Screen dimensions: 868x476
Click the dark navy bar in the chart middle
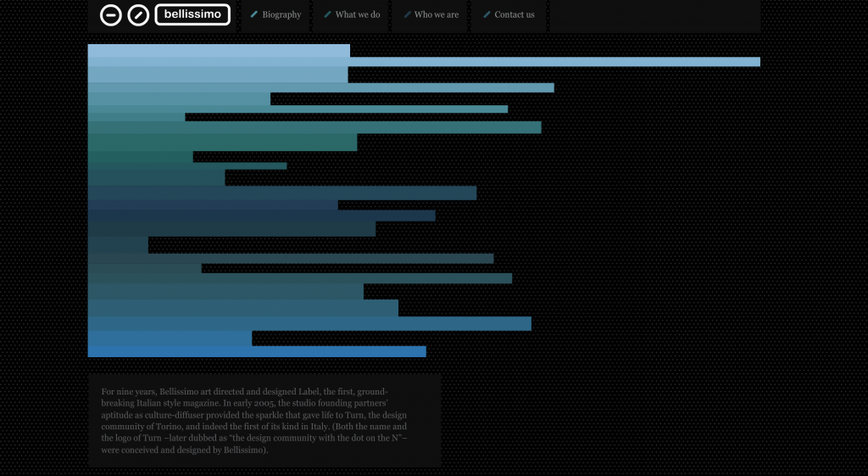tap(212, 204)
